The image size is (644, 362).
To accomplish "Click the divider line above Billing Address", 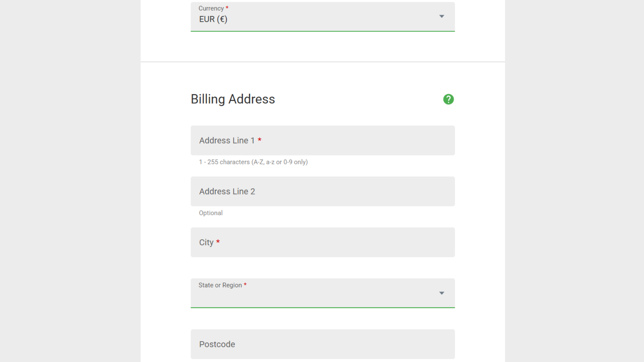I will point(323,62).
